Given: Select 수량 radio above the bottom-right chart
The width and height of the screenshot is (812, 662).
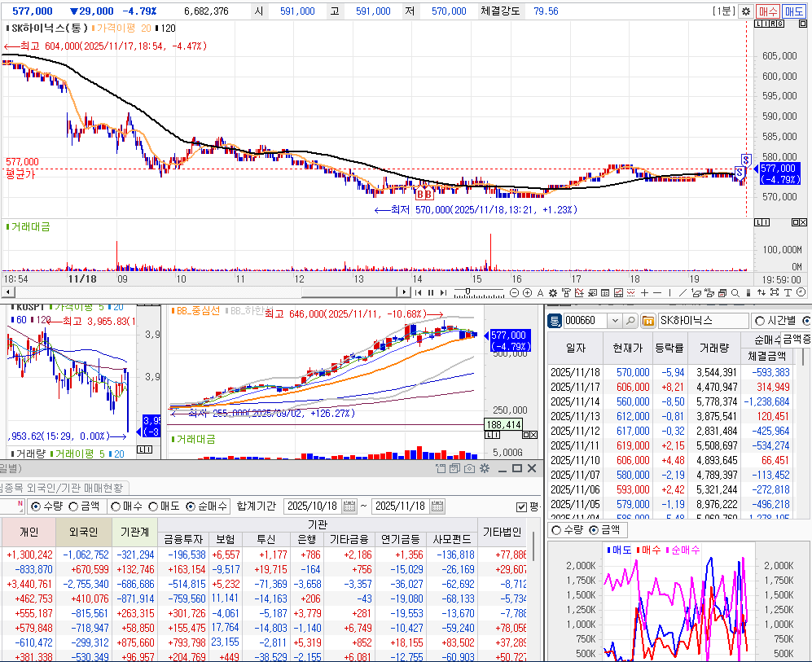Looking at the screenshot, I should point(556,529).
